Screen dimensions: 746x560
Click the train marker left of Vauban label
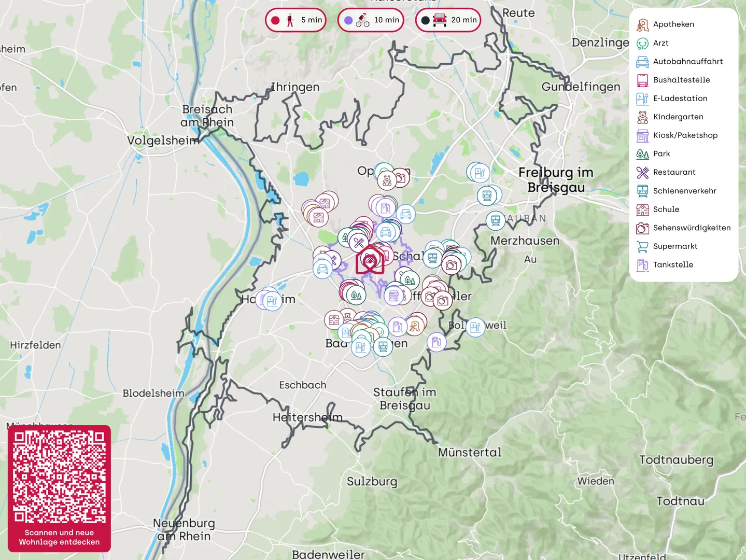coord(496,220)
